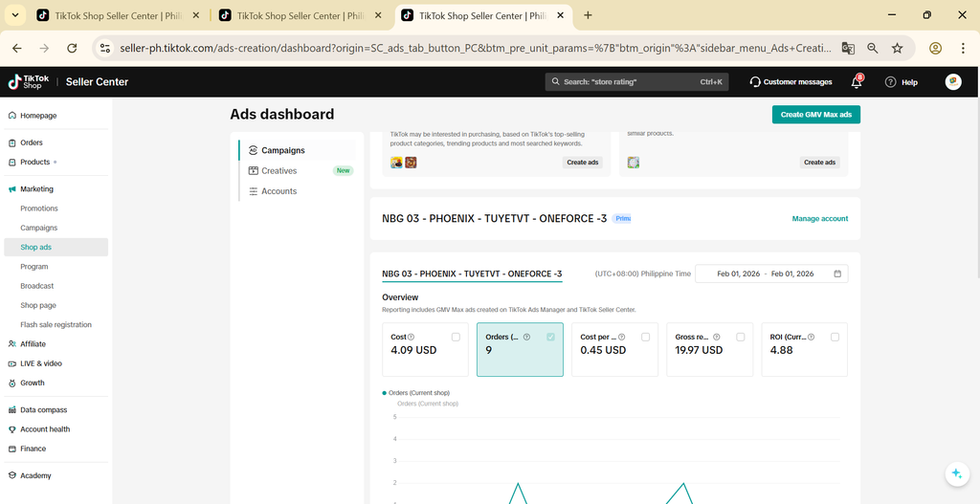Click the Cost info tooltip icon
Viewport: 980px width, 504px height.
pos(411,337)
